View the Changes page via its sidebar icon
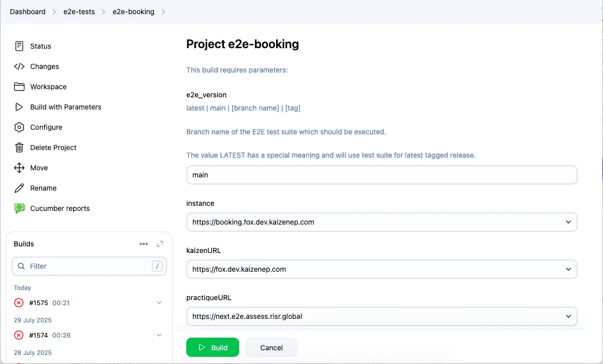 point(19,66)
